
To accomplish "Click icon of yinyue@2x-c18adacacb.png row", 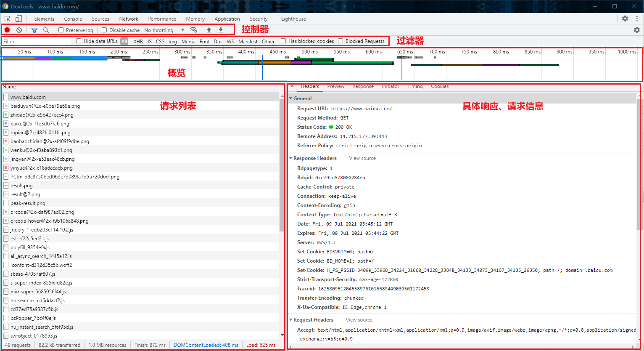I will click(x=6, y=168).
